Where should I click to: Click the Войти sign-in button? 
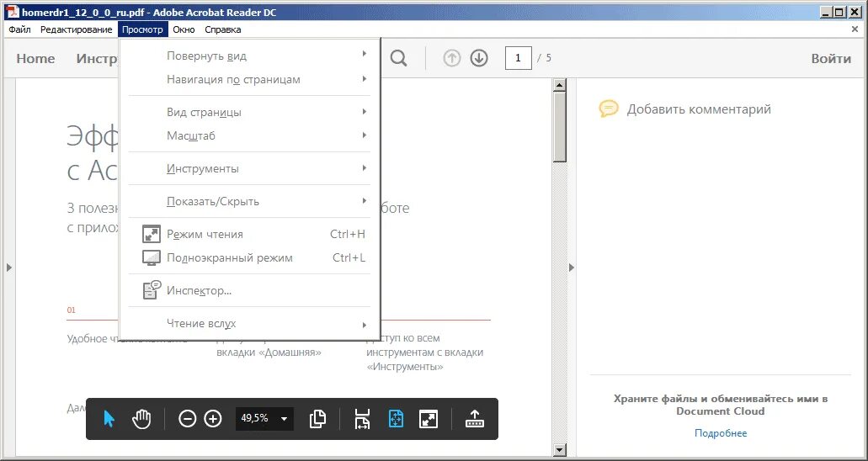click(831, 59)
